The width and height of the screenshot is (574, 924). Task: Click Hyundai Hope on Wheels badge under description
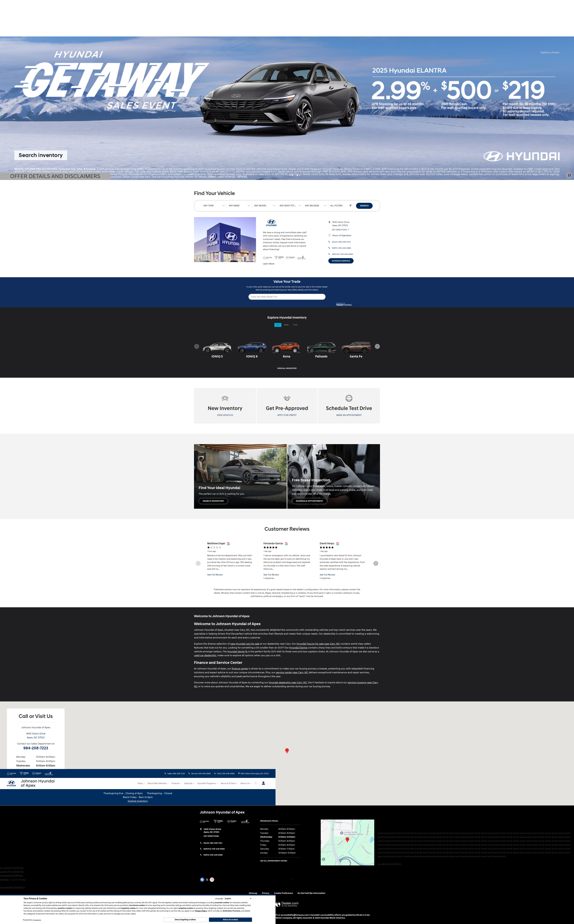[301, 257]
